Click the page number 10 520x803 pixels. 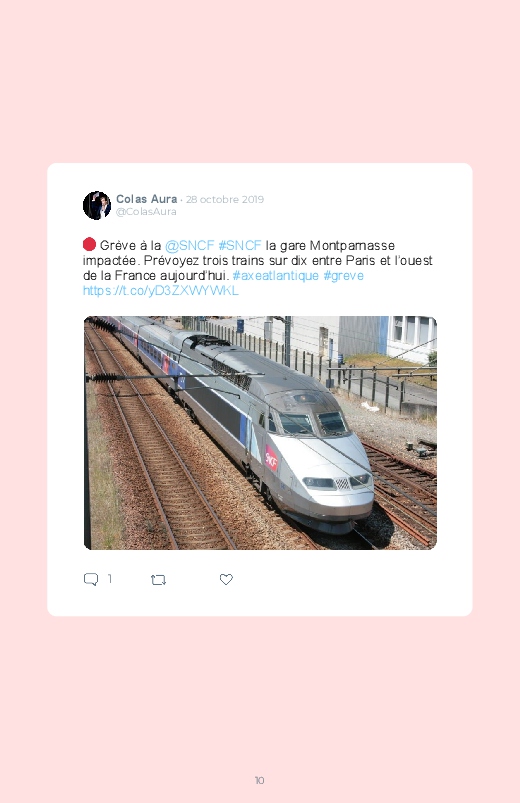pos(260,780)
